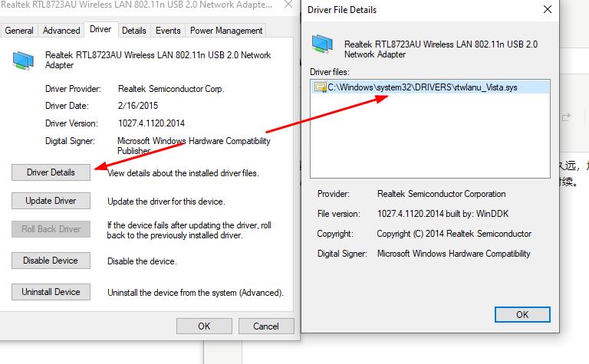Click the File version value built by WinDDK

pyautogui.click(x=443, y=214)
